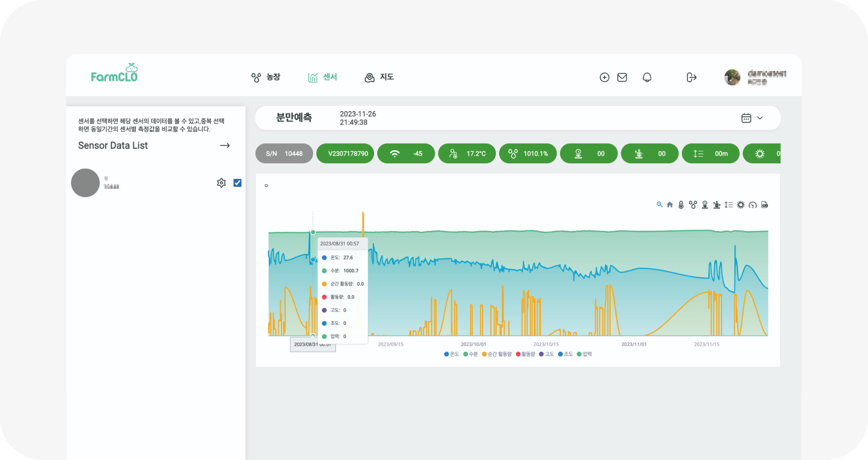Expand the chevron beside the calendar icon
The image size is (868, 460).
click(x=760, y=118)
